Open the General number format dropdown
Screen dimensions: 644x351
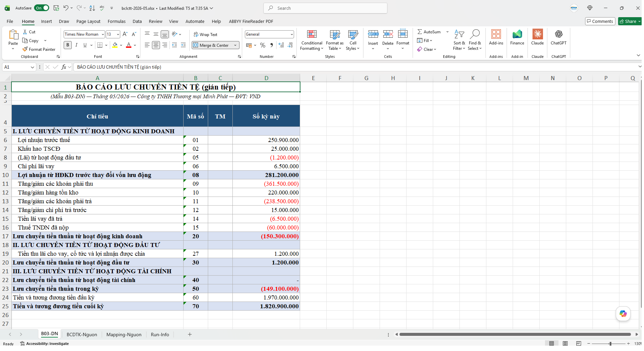coord(291,34)
